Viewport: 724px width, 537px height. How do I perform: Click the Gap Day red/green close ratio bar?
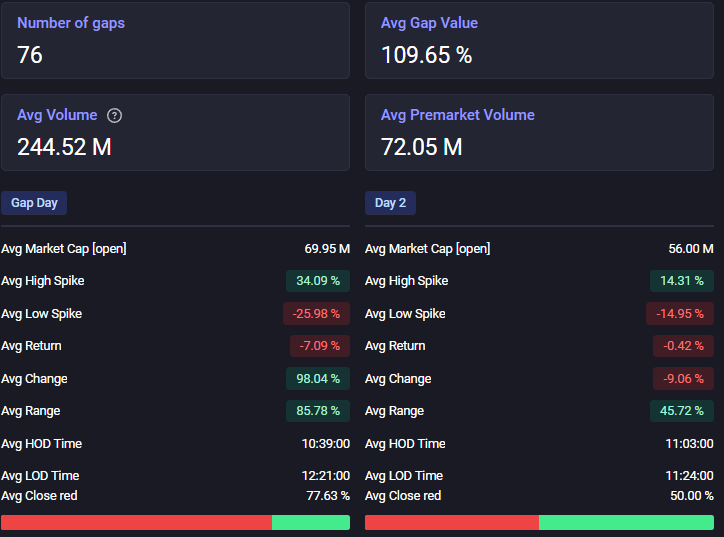coord(175,523)
